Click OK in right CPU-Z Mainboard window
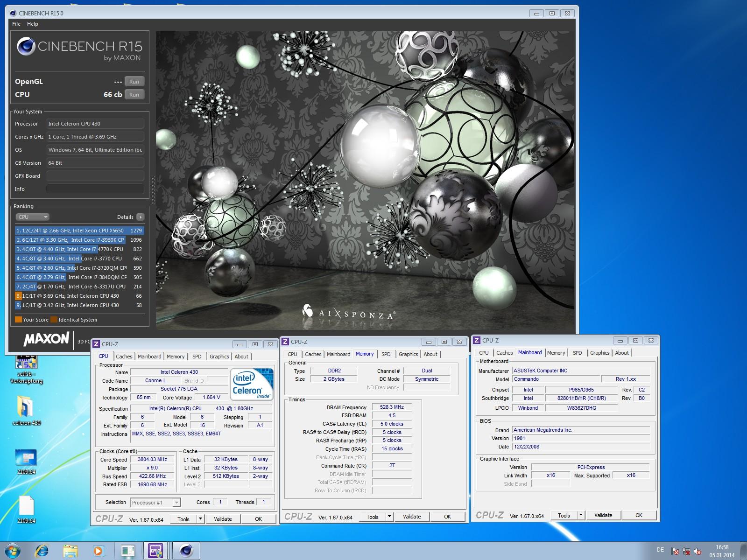Screen dimensions: 747x560 click(639, 515)
